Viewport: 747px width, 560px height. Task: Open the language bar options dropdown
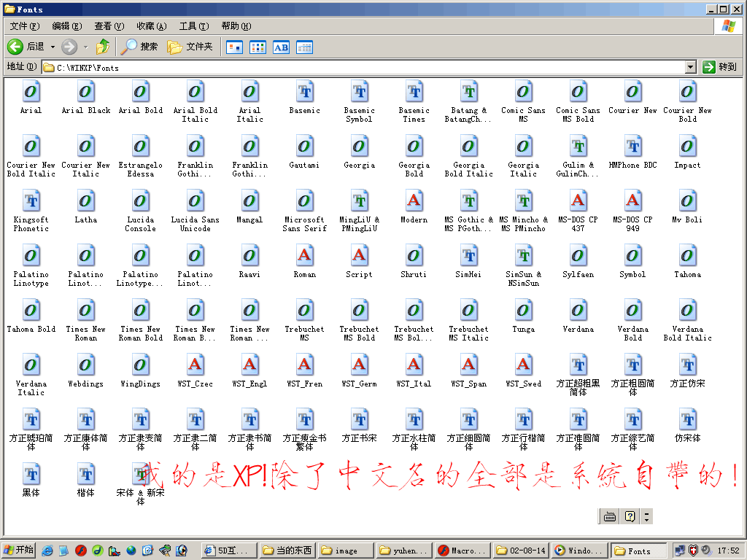point(646,517)
